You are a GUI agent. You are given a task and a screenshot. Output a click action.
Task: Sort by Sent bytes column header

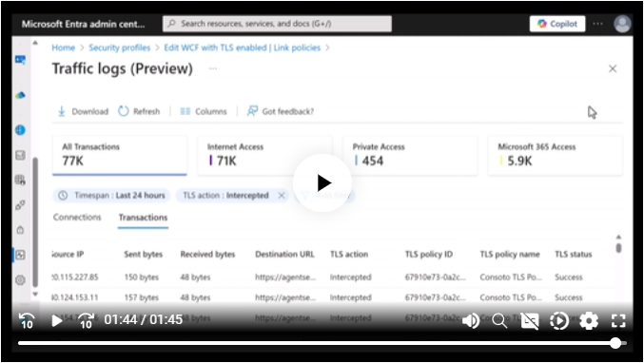coord(144,255)
